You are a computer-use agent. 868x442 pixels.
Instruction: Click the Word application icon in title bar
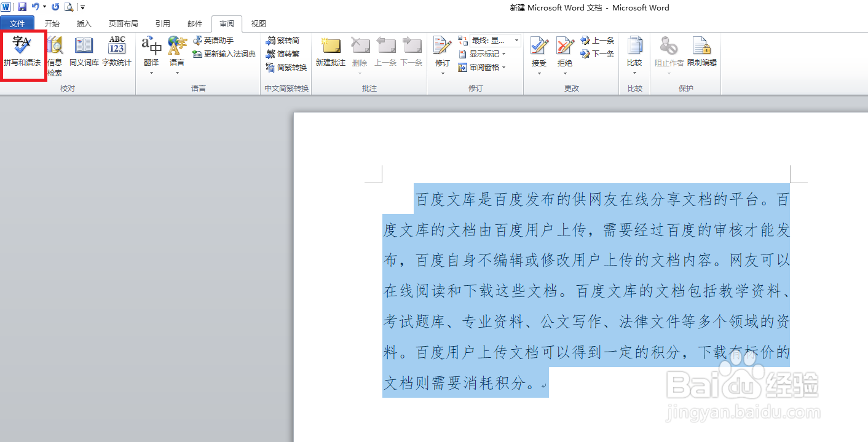(x=6, y=7)
